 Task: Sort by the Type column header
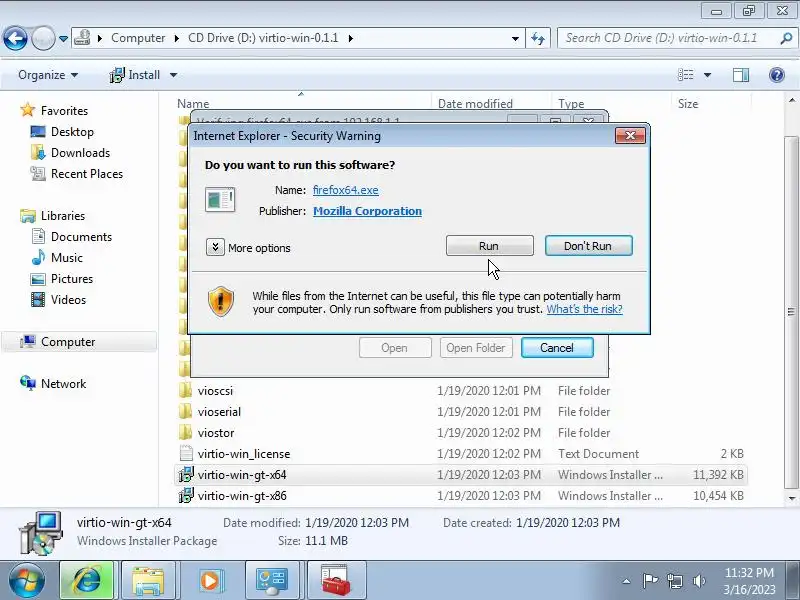571,104
